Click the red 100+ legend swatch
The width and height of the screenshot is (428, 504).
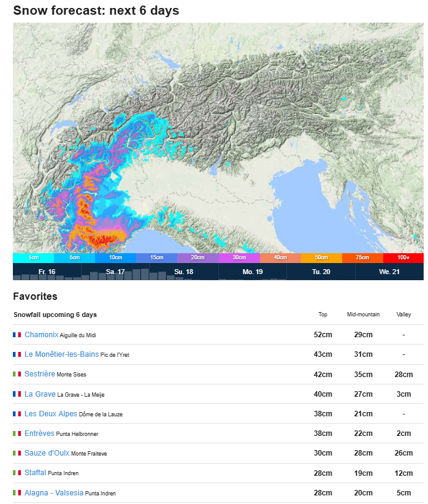coord(403,258)
